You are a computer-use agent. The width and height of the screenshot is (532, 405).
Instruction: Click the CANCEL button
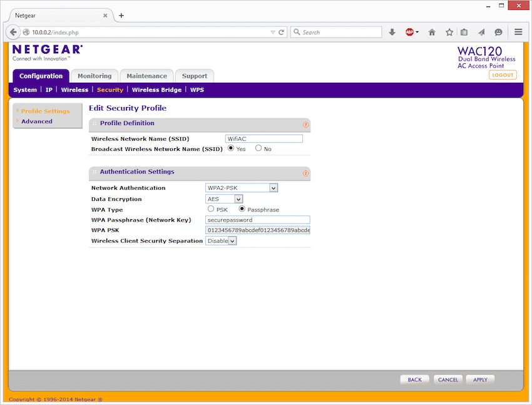(x=448, y=379)
